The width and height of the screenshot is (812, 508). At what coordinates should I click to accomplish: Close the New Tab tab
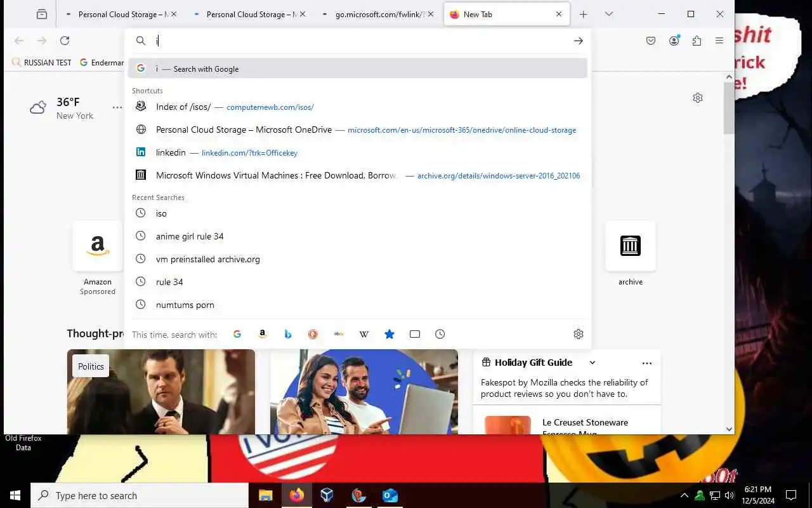click(559, 14)
